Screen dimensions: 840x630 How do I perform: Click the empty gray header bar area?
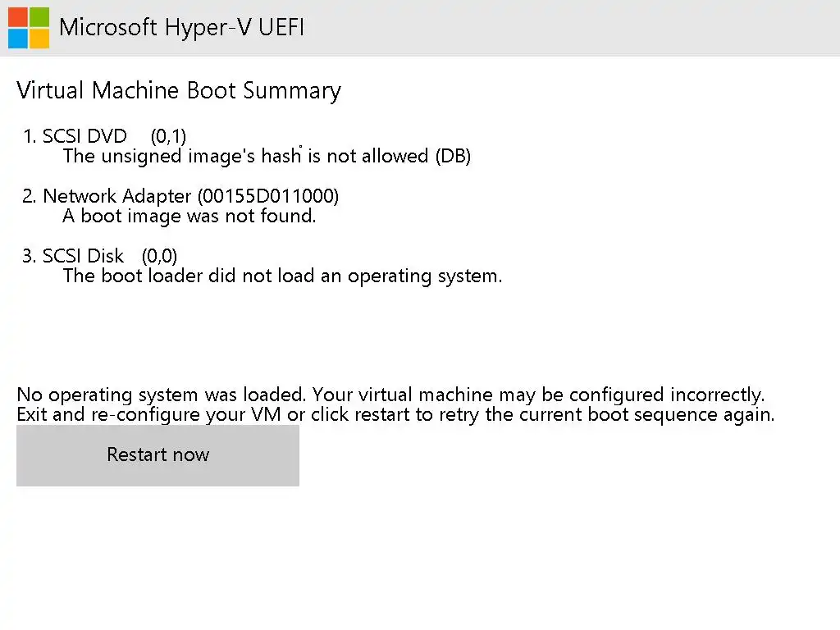[574, 28]
